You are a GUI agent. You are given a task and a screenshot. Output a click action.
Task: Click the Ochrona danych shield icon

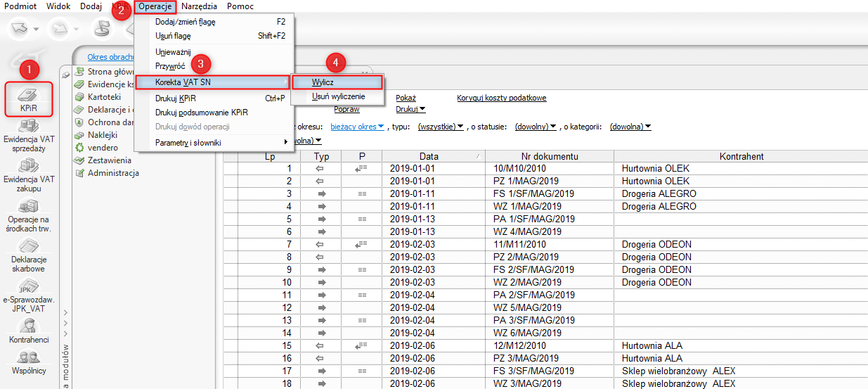(79, 122)
